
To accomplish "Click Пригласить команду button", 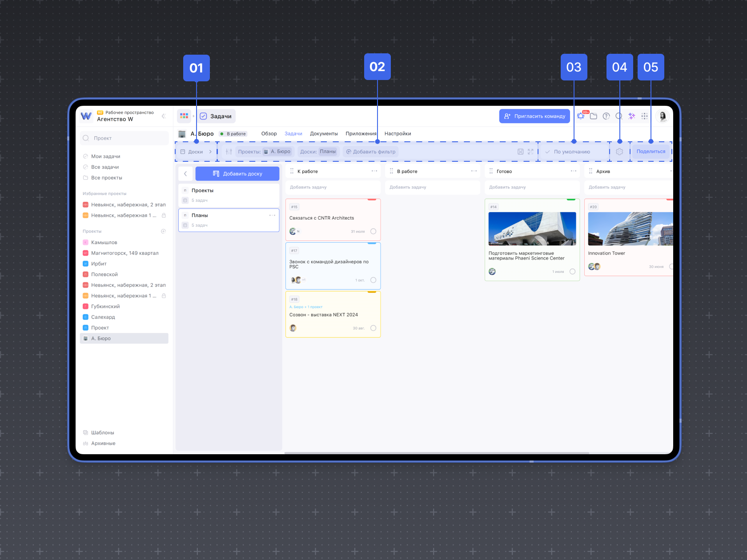I will tap(534, 116).
